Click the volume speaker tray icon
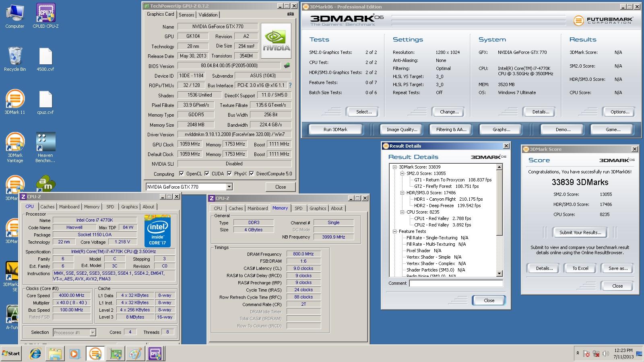Viewport: 644px width, 362px height. pyautogui.click(x=605, y=354)
